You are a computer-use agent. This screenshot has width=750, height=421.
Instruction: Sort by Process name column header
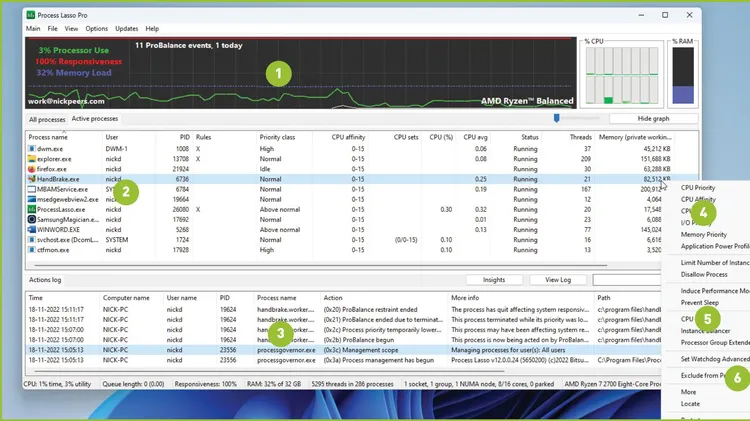(x=48, y=137)
